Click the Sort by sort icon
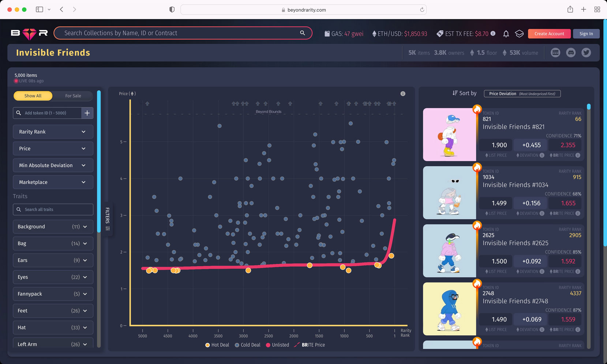607x364 pixels. click(455, 93)
